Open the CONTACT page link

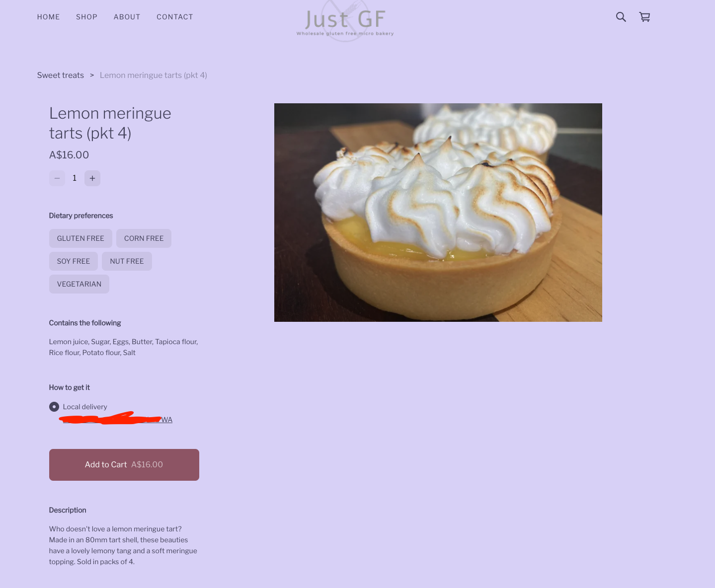point(175,17)
